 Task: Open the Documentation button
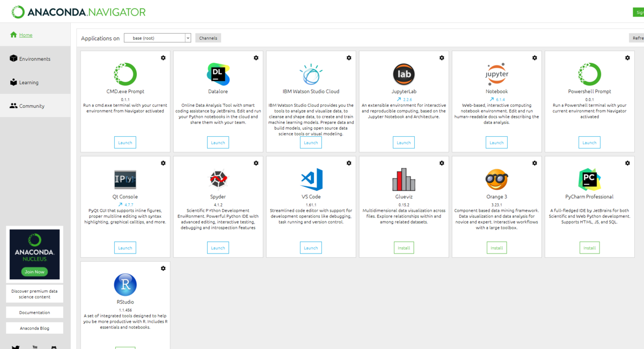[x=34, y=313]
